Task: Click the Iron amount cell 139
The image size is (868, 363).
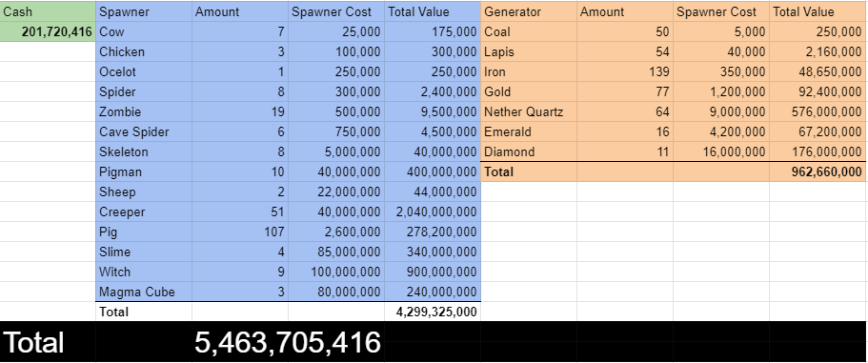Action: pyautogui.click(x=625, y=72)
